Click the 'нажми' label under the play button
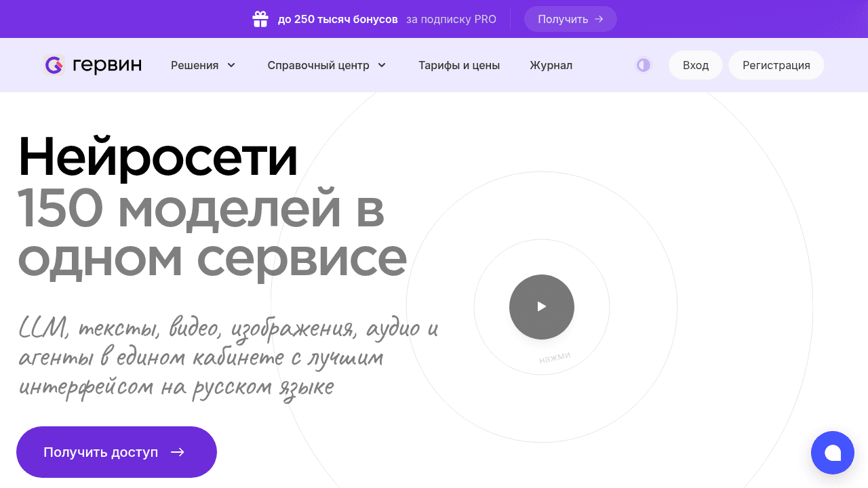The image size is (868, 488). coord(555,357)
